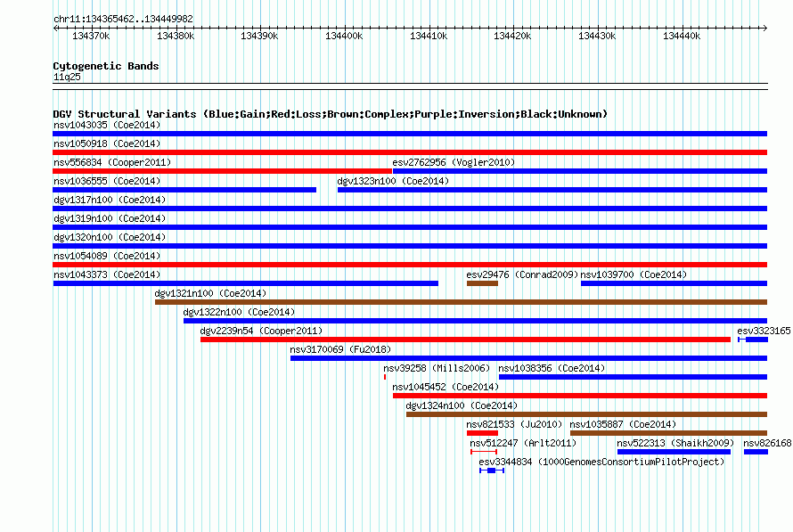Click the 11q25 cytoband bar

(410, 86)
